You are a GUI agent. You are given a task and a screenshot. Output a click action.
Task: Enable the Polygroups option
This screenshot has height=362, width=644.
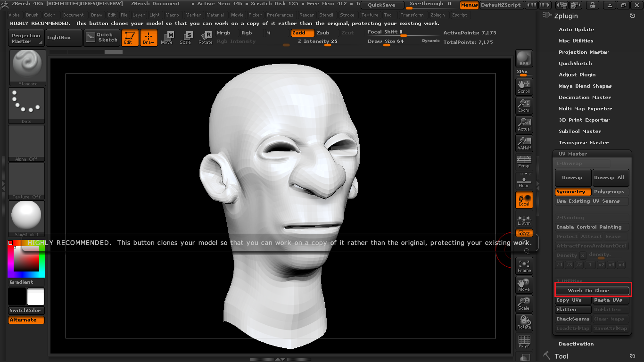(x=610, y=192)
